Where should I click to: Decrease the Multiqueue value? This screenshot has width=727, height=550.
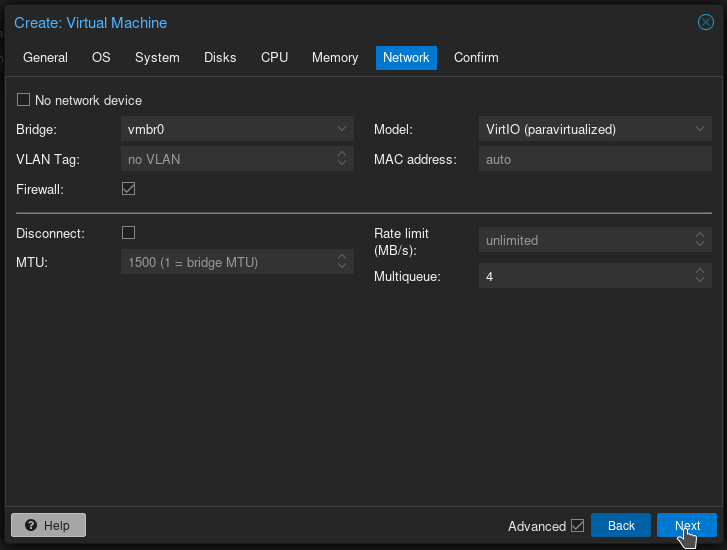[700, 281]
